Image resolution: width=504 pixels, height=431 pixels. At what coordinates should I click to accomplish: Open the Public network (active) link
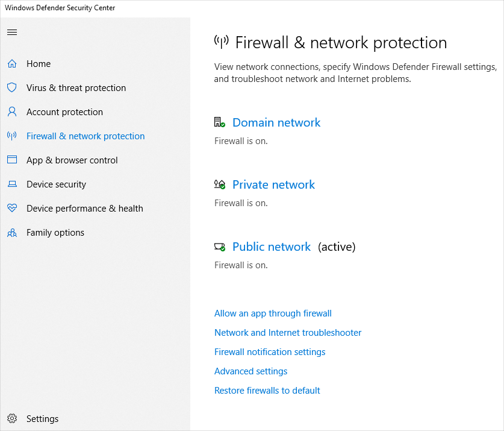point(272,247)
